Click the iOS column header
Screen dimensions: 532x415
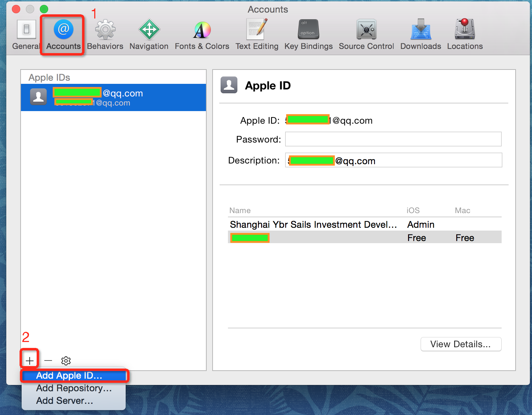pyautogui.click(x=413, y=210)
